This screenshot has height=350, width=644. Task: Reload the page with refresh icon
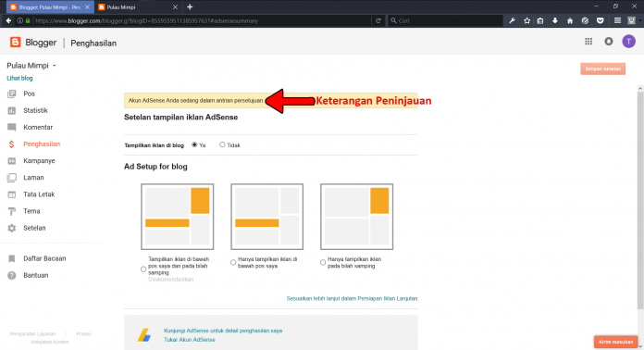pyautogui.click(x=378, y=20)
